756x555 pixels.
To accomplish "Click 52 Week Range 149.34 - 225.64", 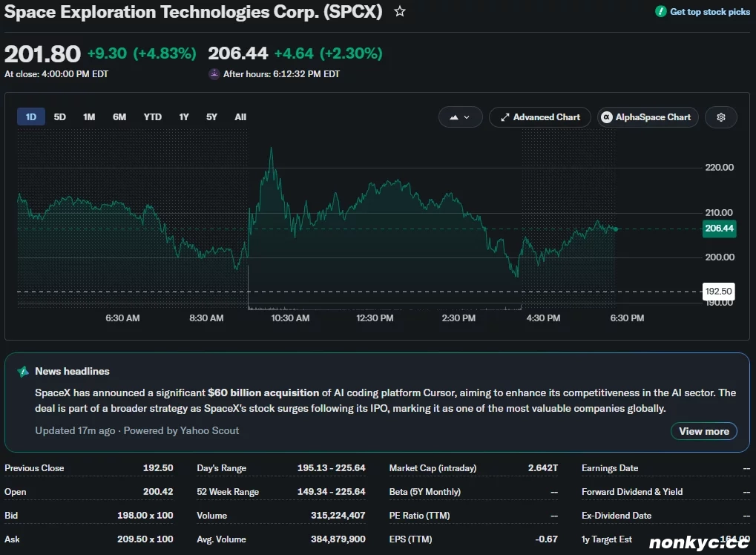I will 331,492.
